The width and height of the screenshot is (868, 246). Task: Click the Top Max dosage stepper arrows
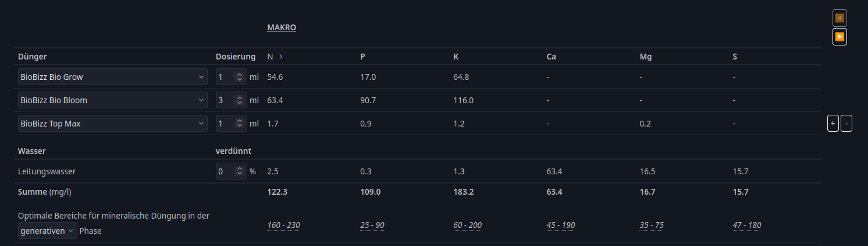coord(239,124)
